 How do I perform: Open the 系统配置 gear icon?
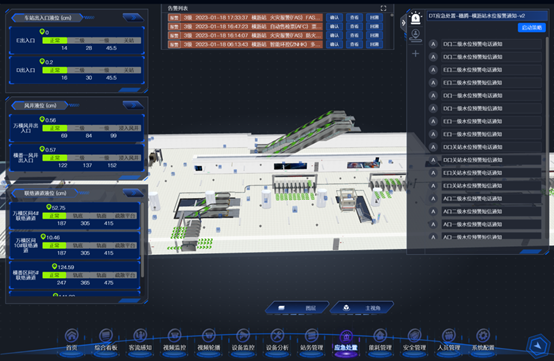pos(483,336)
